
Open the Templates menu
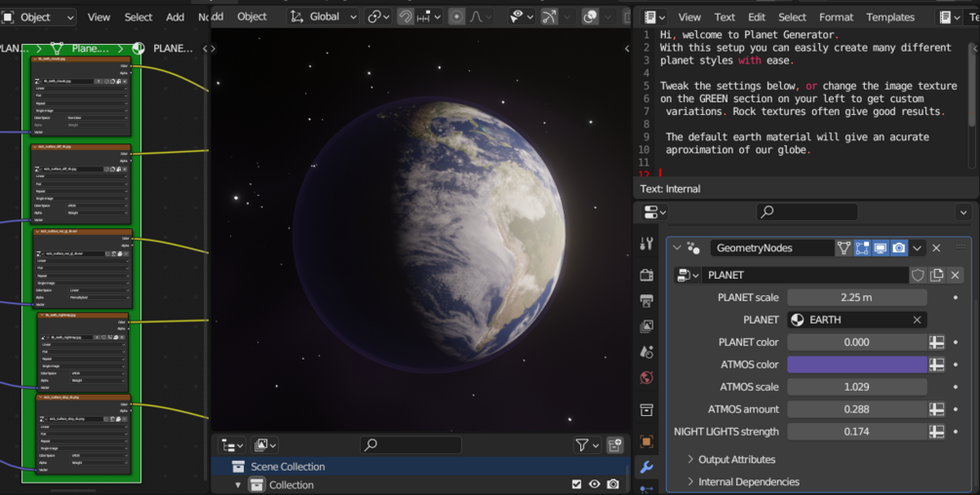click(890, 17)
